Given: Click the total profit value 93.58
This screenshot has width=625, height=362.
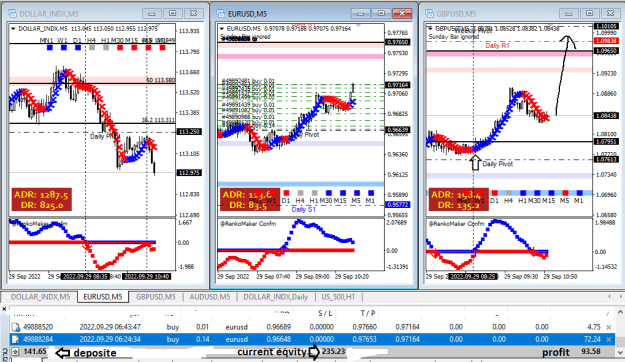Looking at the screenshot, I should point(591,352).
